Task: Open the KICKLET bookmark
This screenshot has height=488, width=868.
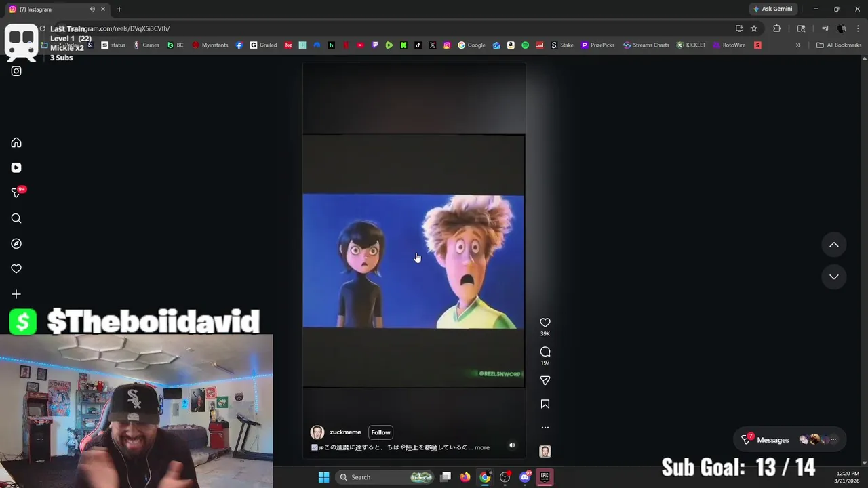Action: (x=691, y=45)
